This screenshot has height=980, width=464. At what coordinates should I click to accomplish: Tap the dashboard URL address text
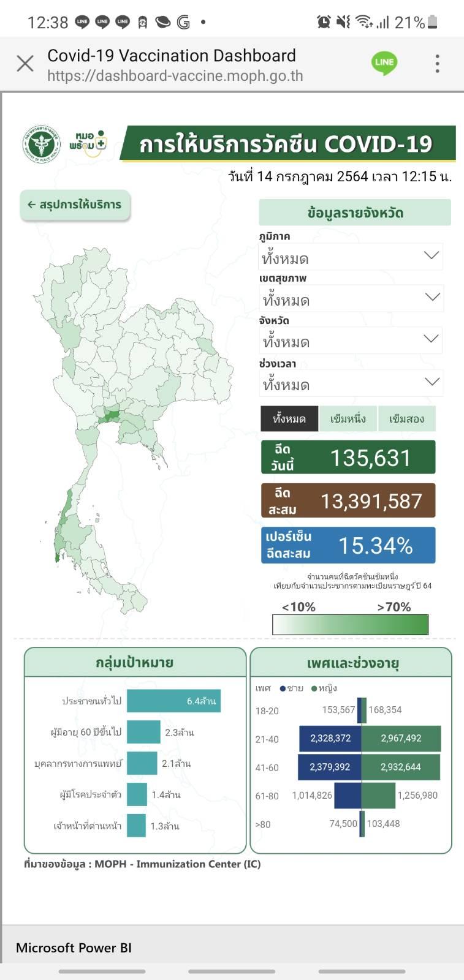tap(175, 76)
